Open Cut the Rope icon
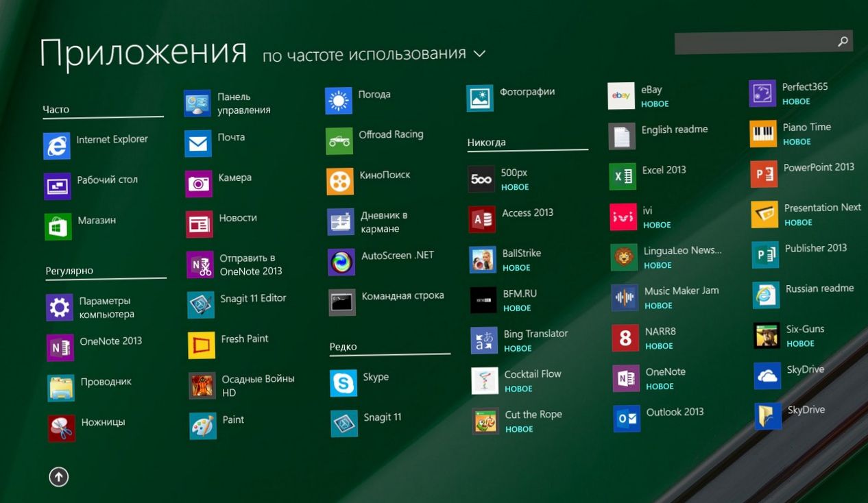 pos(485,421)
